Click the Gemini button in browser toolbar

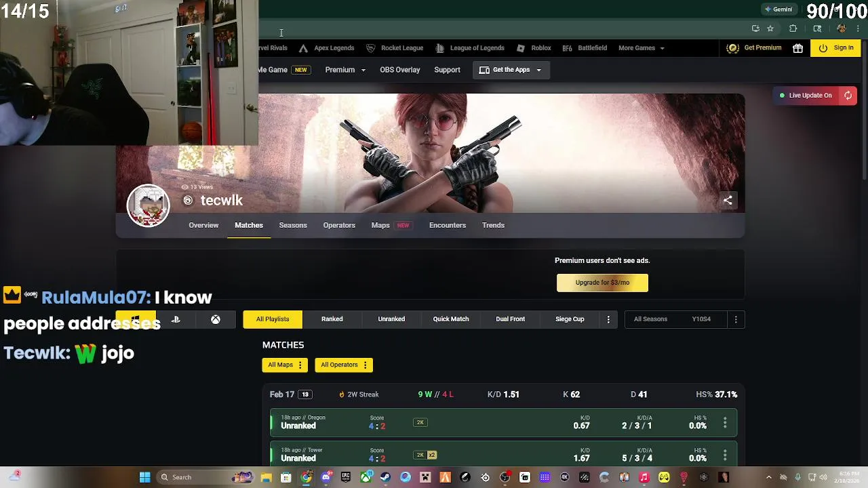(x=778, y=9)
